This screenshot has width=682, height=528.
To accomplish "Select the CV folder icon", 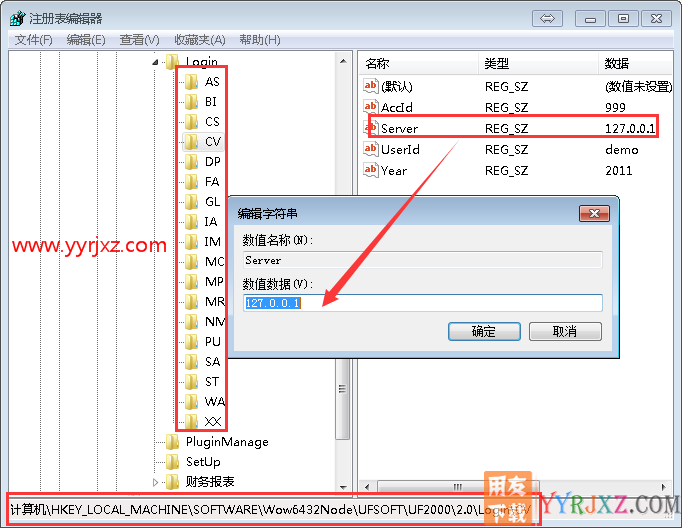I will pyautogui.click(x=191, y=141).
